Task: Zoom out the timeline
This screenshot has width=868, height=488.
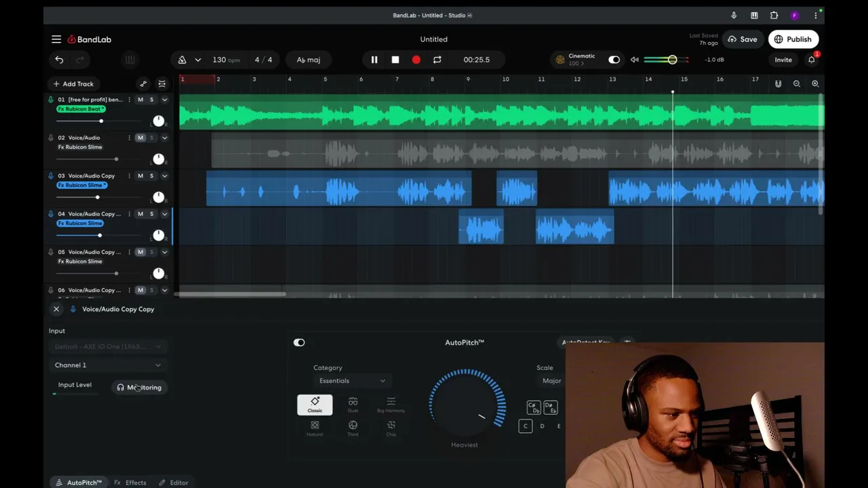Action: click(x=797, y=84)
